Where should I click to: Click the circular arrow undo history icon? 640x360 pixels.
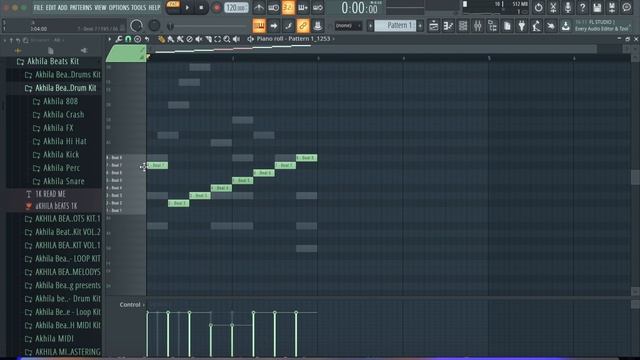point(538,7)
